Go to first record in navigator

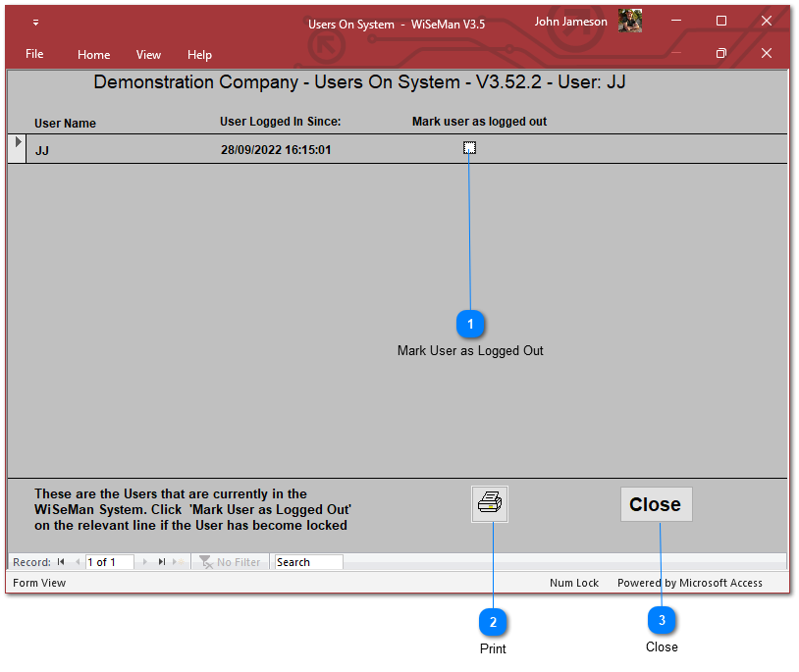[61, 562]
